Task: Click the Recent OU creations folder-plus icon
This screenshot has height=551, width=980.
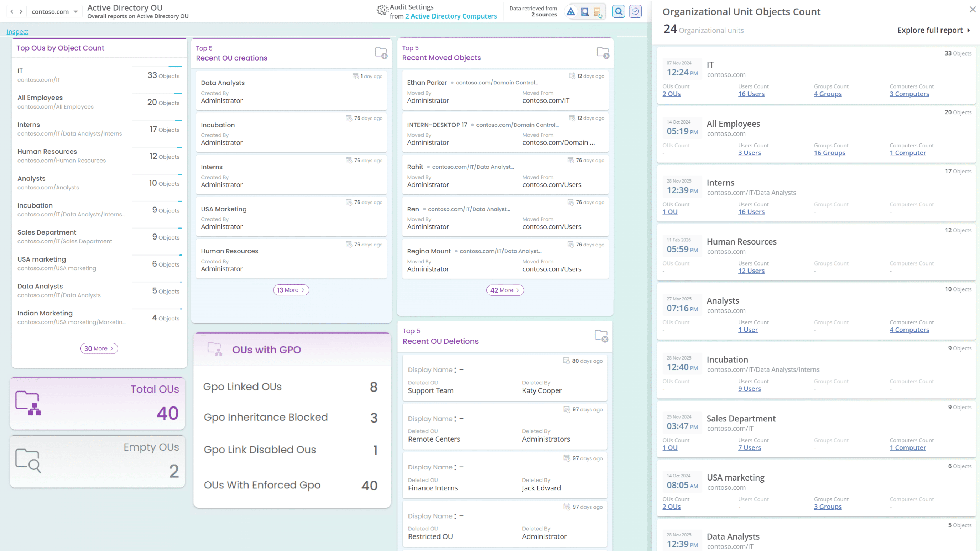Action: coord(381,53)
